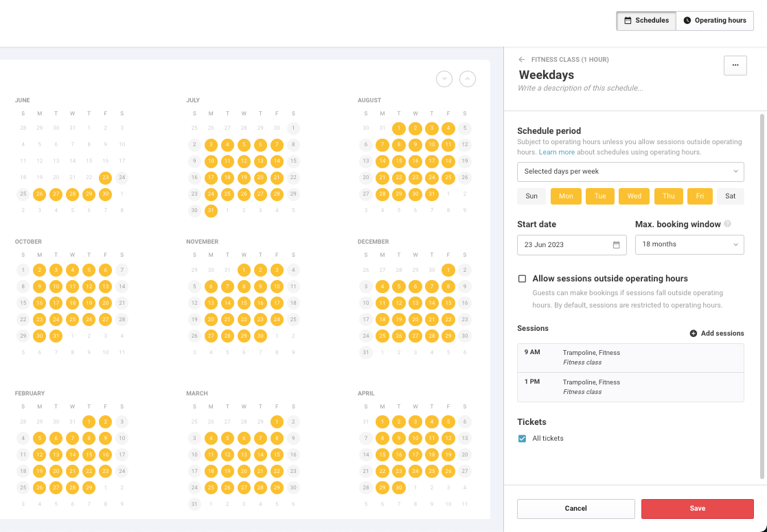Click the calendar scroll down chevron

(x=444, y=79)
